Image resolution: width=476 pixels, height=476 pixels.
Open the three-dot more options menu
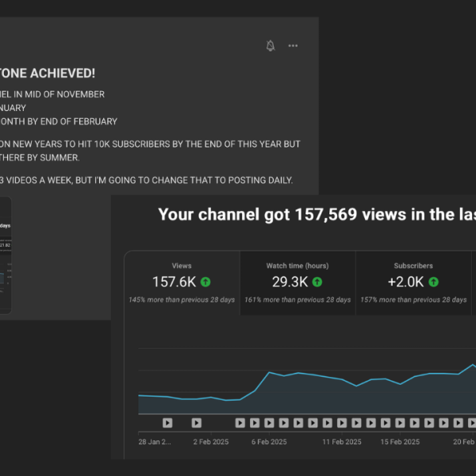click(x=293, y=46)
